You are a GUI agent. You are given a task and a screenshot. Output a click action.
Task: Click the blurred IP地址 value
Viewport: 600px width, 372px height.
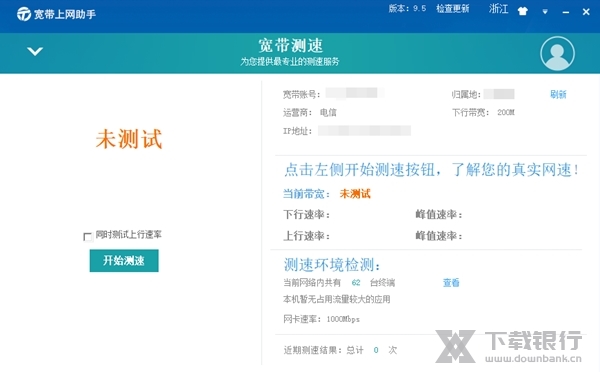click(x=364, y=131)
